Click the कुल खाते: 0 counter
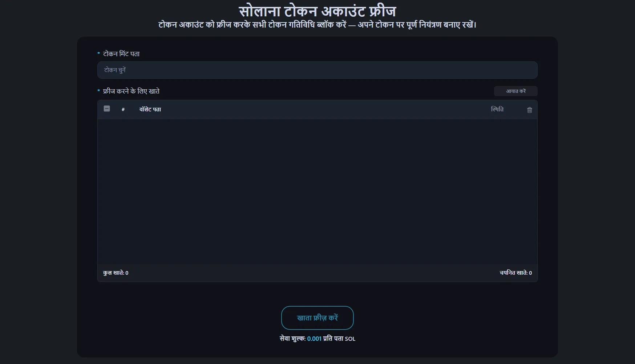Viewport: 635px width, 364px height. click(116, 273)
